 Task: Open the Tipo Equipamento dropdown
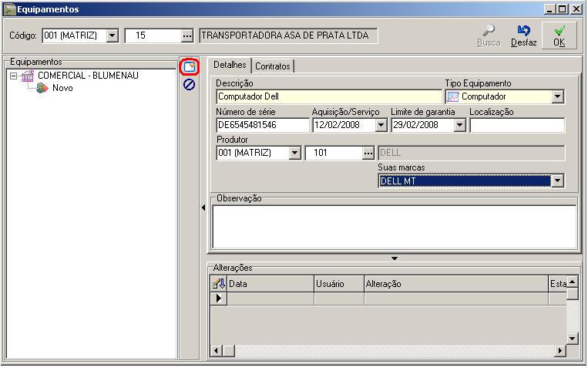558,97
